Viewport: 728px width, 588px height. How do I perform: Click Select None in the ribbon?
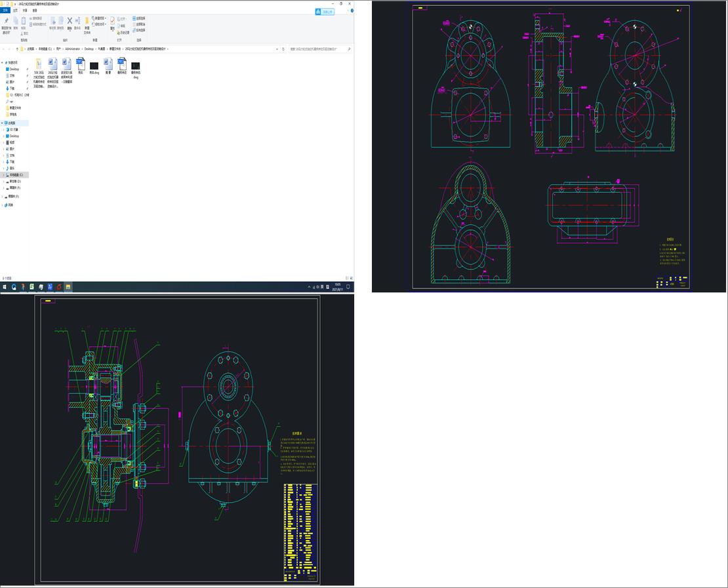(x=140, y=24)
